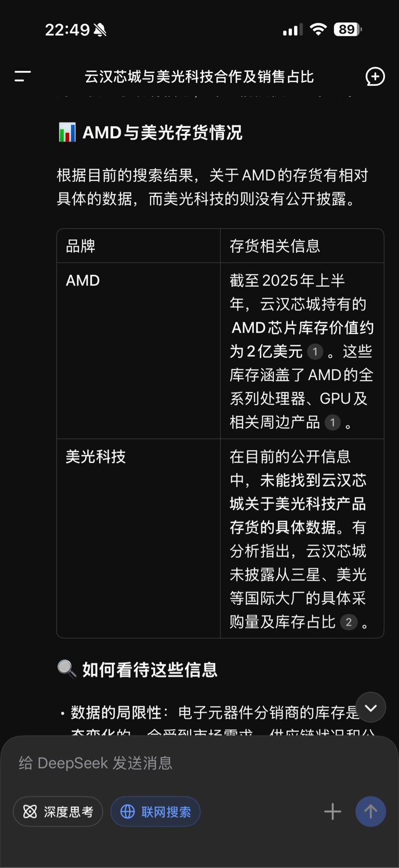This screenshot has height=868, width=399.
Task: Tap the 美光科技 row label in table
Action: coord(96,457)
